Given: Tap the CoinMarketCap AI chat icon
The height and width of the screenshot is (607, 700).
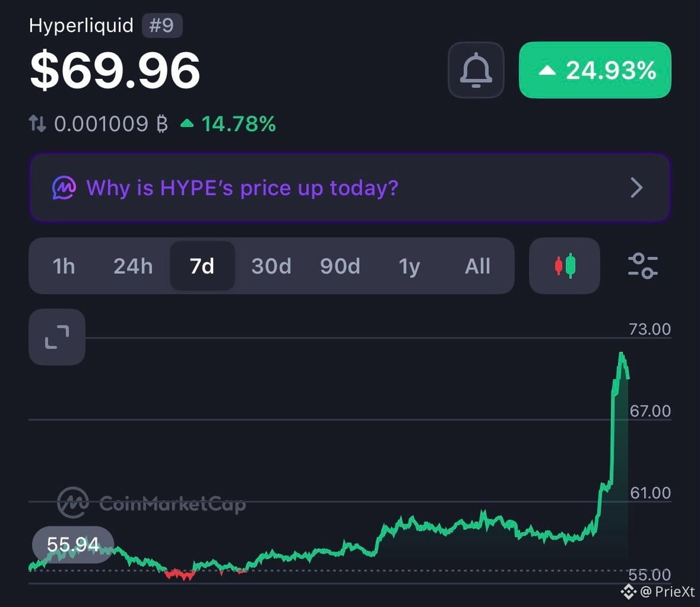Looking at the screenshot, I should pos(64,187).
